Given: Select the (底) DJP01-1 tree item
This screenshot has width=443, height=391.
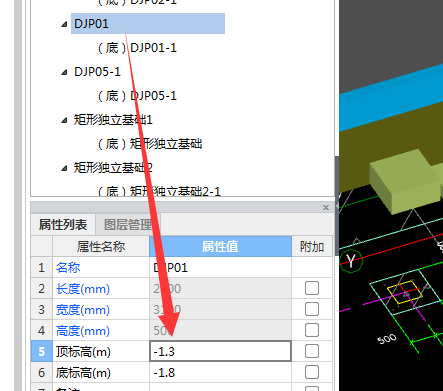Looking at the screenshot, I should pos(137,48).
